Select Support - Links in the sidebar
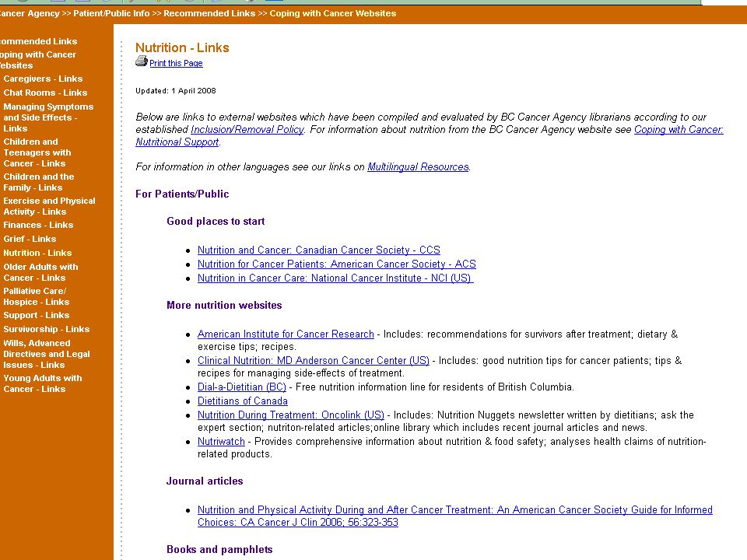747x560 pixels. coord(37,315)
